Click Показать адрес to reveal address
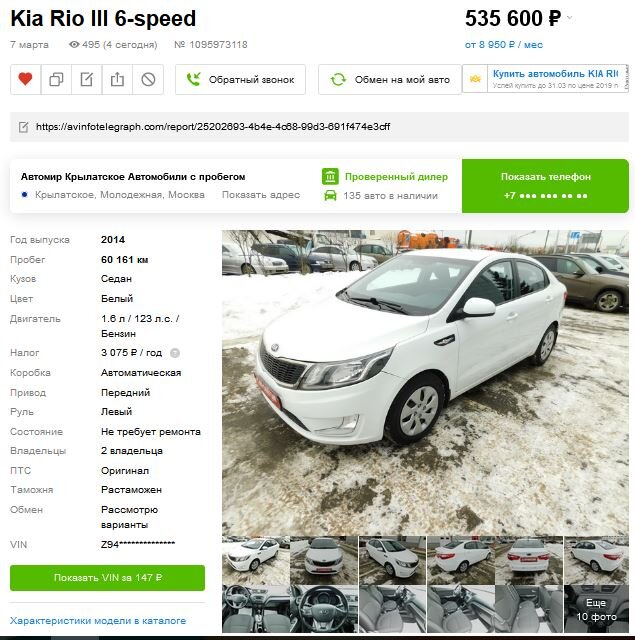The height and width of the screenshot is (640, 635). pos(261,195)
